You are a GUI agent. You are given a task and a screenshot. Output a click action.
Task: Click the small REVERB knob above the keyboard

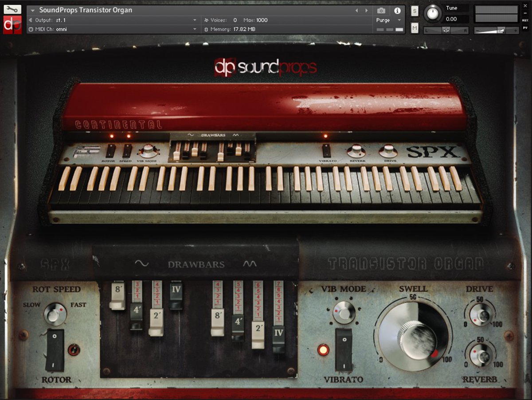point(356,151)
